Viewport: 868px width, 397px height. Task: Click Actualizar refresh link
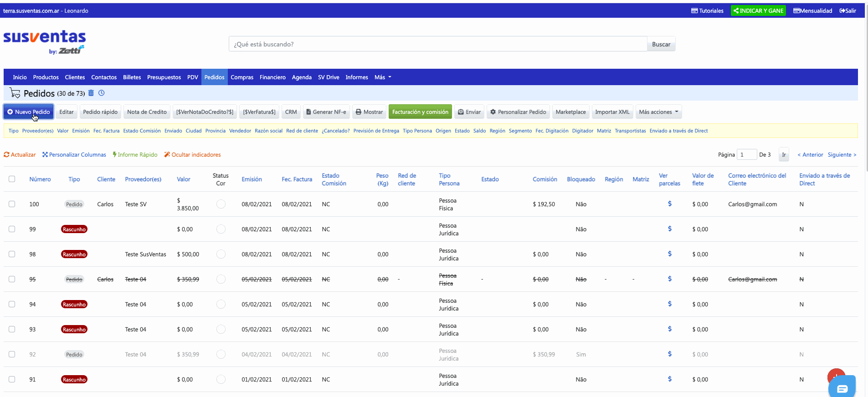[x=20, y=155]
